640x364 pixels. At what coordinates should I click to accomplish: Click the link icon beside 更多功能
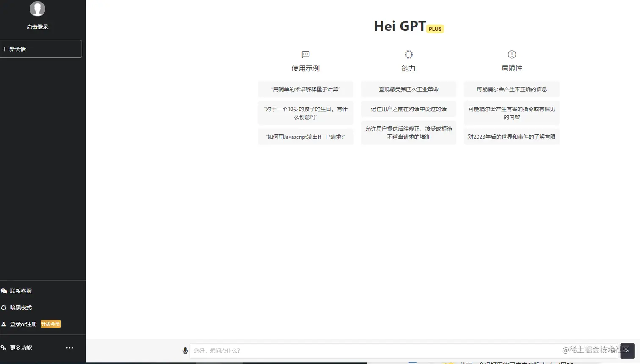click(3, 348)
